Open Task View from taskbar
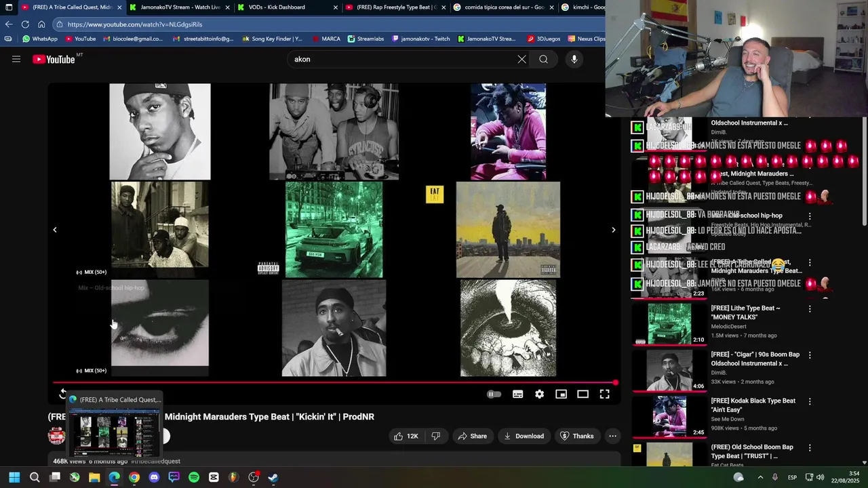This screenshot has width=868, height=488. 55,477
